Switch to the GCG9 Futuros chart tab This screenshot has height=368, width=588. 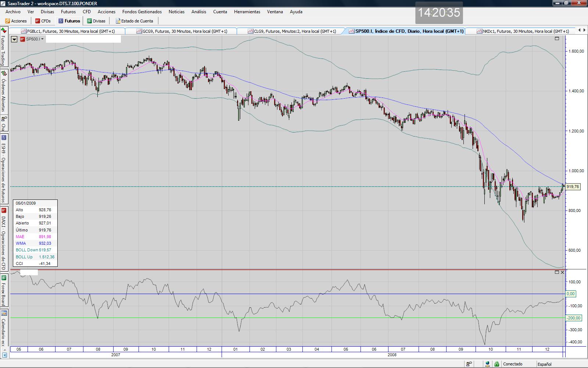click(x=182, y=31)
